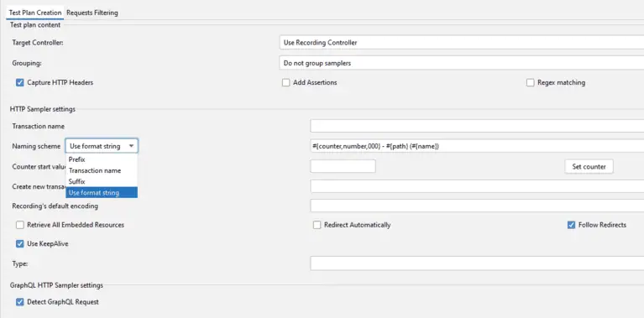The height and width of the screenshot is (318, 644).
Task: Enable the Add Assertions checkbox
Action: coord(285,83)
